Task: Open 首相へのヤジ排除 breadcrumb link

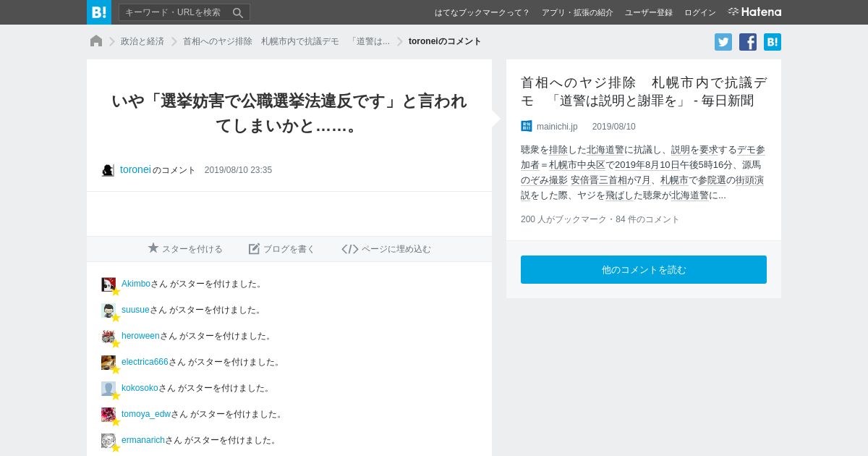Action: pyautogui.click(x=286, y=41)
